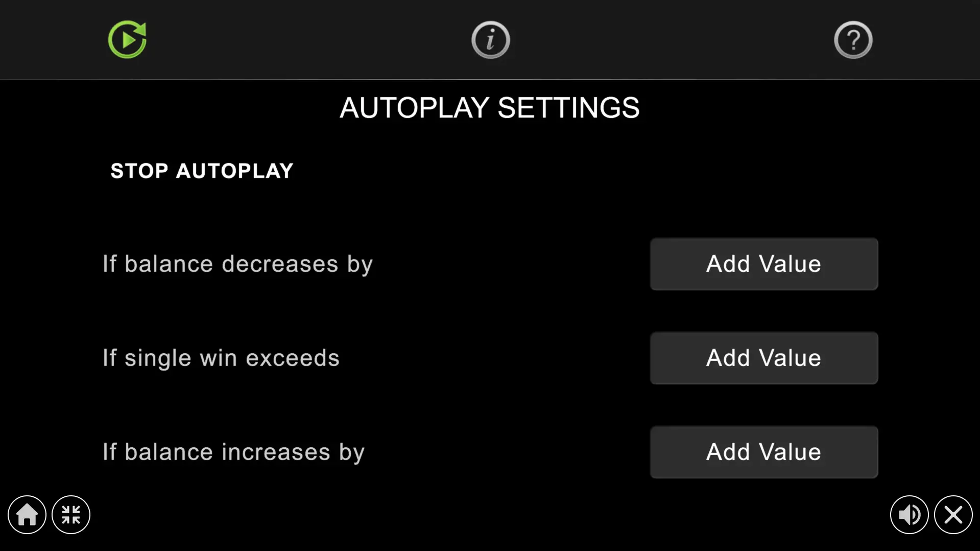Switch to the information 'i' tab
Viewport: 980px width, 551px height.
(490, 39)
